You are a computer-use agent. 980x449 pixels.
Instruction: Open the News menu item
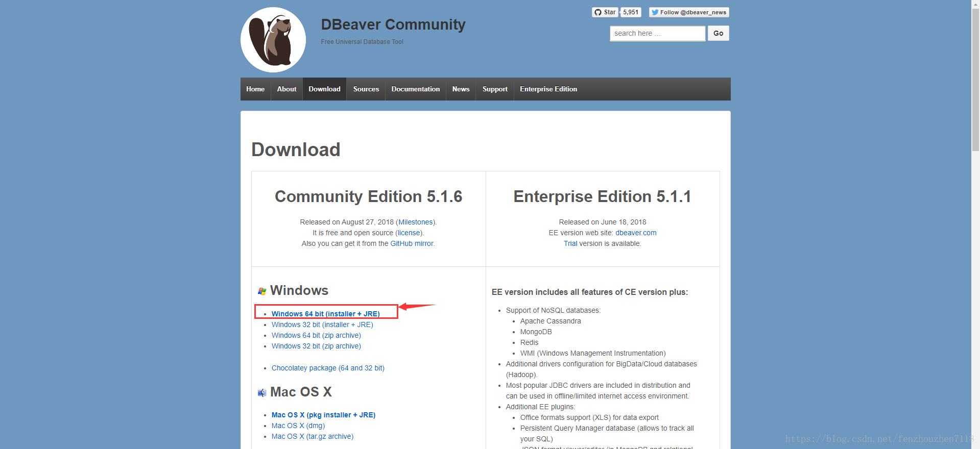click(x=461, y=89)
